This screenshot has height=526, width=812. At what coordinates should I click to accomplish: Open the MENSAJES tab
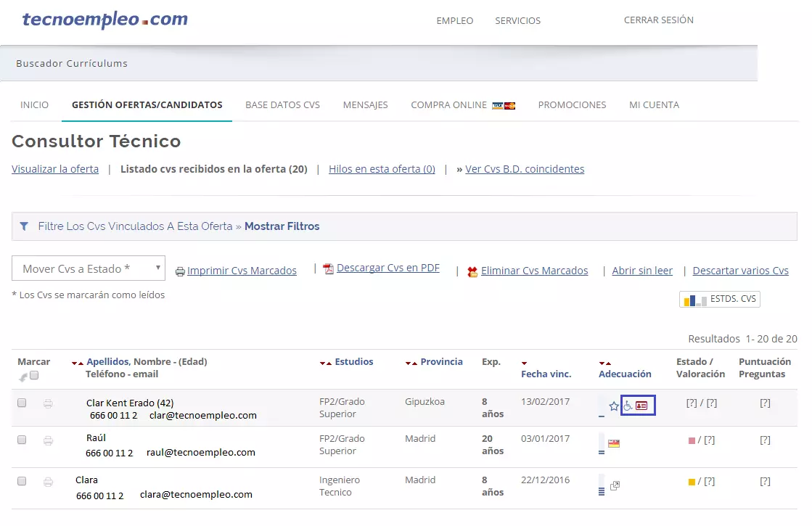click(x=365, y=105)
